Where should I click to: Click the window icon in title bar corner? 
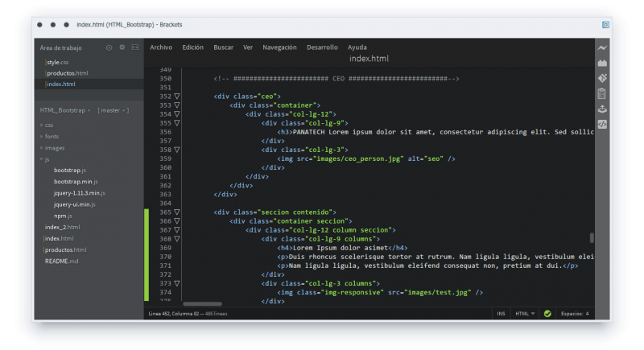tap(605, 25)
